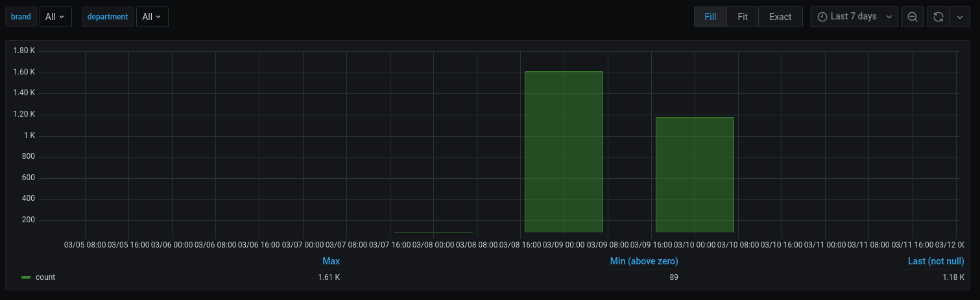Click the 1.61 K max value
Viewport: 980px width, 300px height.
pos(329,277)
